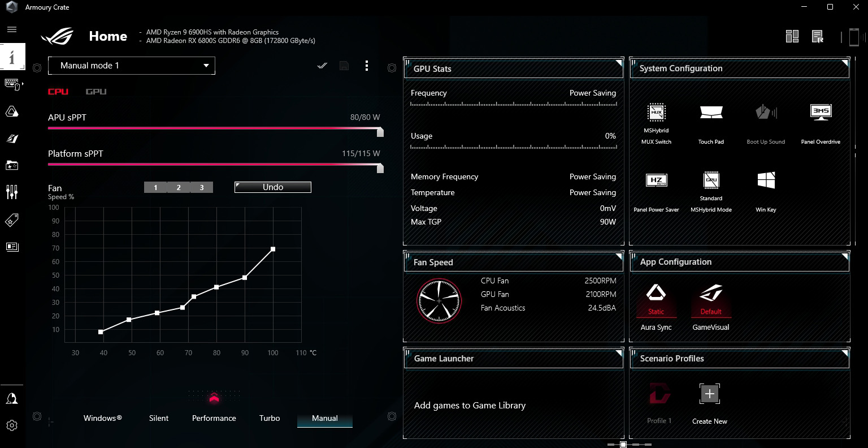This screenshot has width=868, height=448.
Task: Toggle the MUX Switch MSHybrid setting
Action: [x=656, y=113]
